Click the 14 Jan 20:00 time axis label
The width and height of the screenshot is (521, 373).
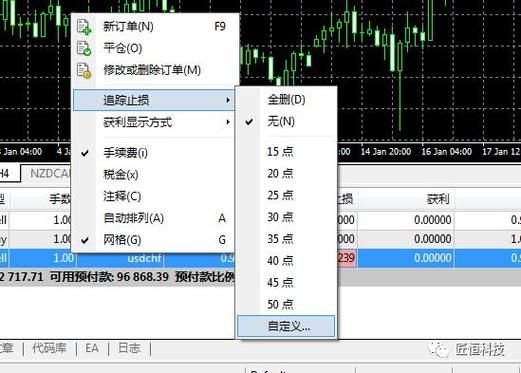click(x=386, y=152)
